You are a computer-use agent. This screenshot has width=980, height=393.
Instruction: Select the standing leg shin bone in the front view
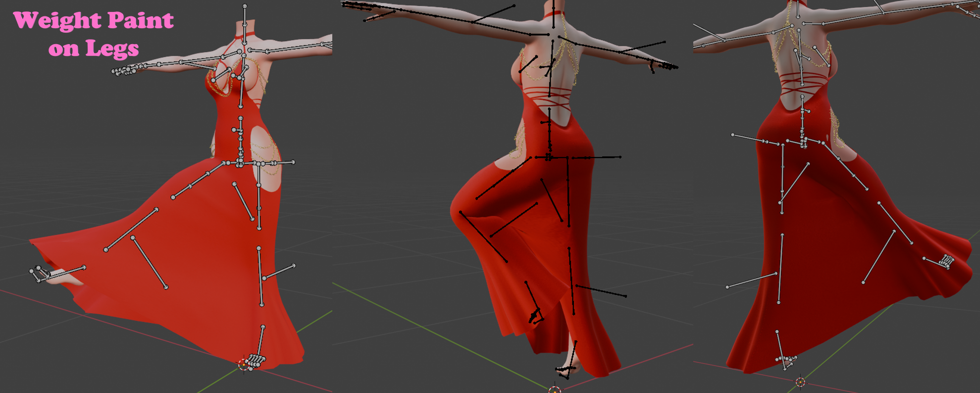click(260, 276)
